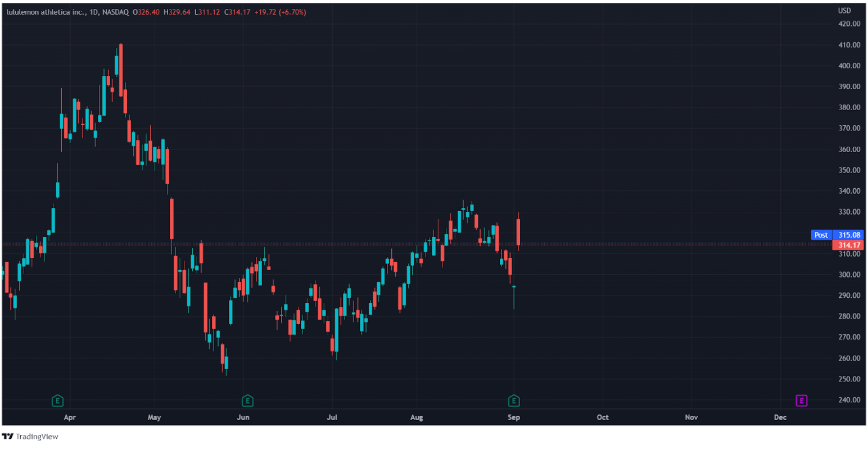Click the earnings marker just before April

click(x=57, y=401)
